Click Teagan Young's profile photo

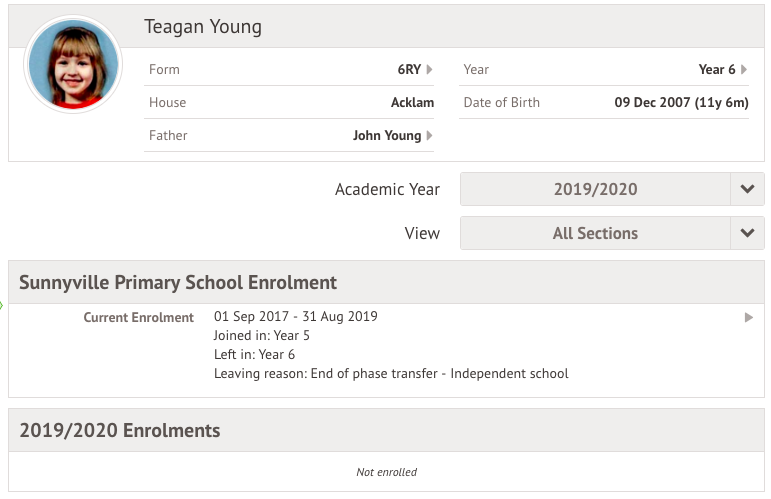tap(73, 64)
